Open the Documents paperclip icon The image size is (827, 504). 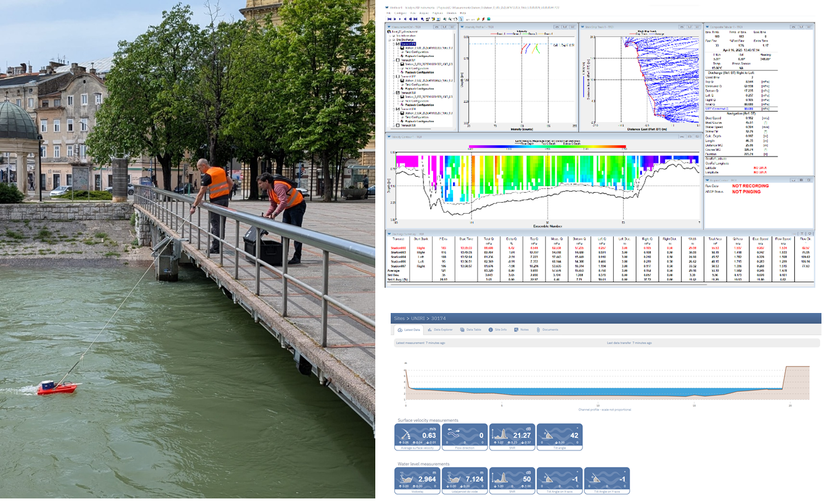point(539,330)
